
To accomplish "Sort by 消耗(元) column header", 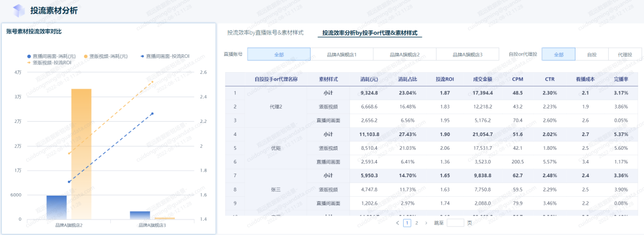I will tap(369, 79).
